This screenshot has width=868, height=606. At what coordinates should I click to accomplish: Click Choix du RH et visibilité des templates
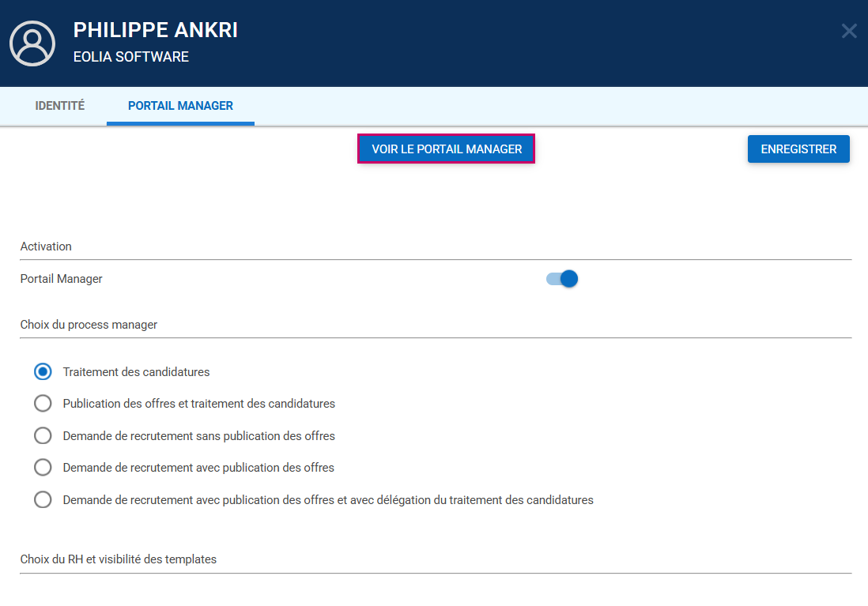[x=119, y=559]
